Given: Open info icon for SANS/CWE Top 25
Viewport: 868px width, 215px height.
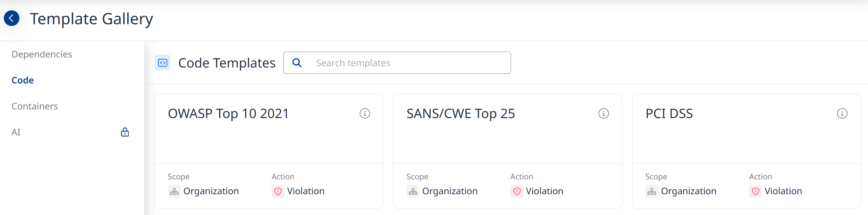Looking at the screenshot, I should tap(603, 114).
